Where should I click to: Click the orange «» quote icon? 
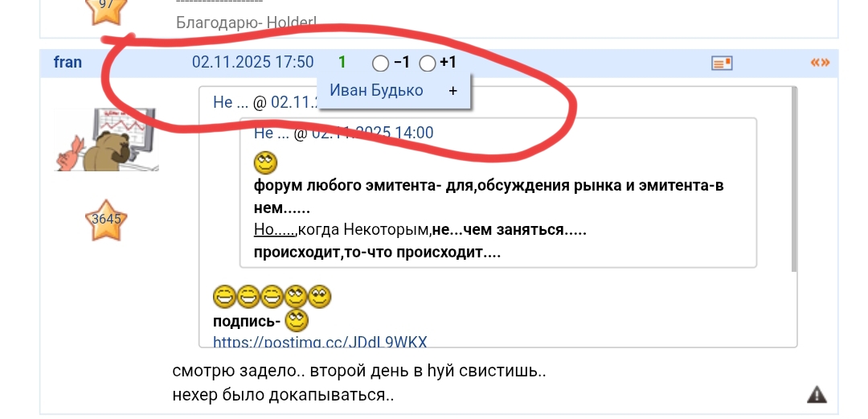pos(821,62)
